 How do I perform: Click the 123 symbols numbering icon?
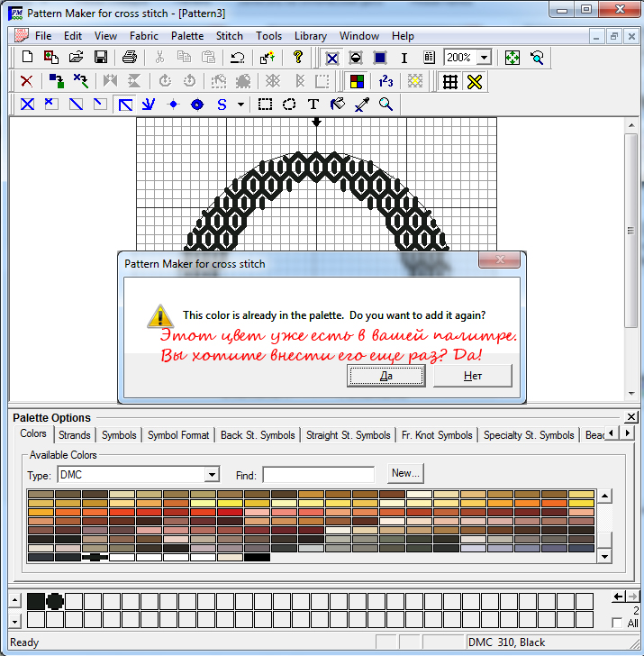[x=385, y=81]
